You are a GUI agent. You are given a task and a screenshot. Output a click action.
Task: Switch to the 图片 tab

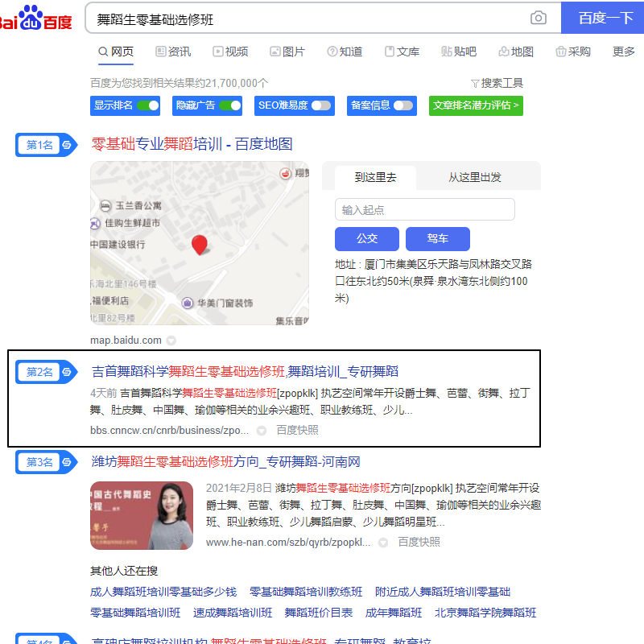[x=287, y=52]
